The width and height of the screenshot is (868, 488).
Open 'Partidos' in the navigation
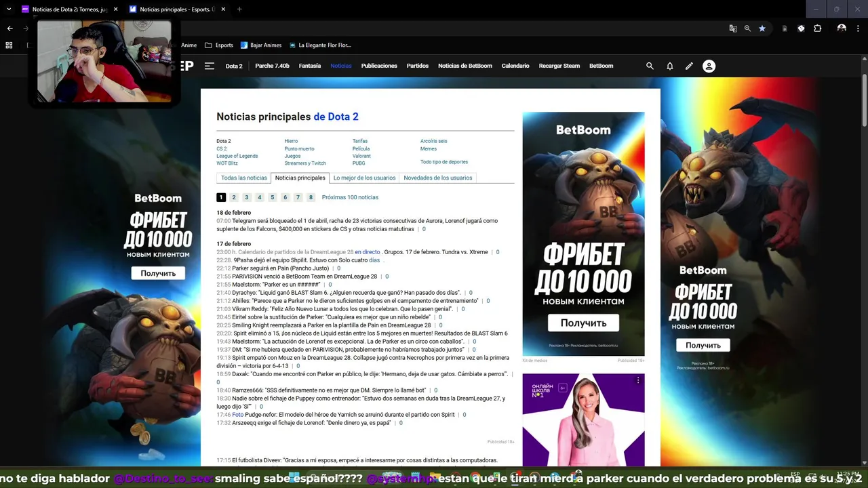click(x=418, y=66)
